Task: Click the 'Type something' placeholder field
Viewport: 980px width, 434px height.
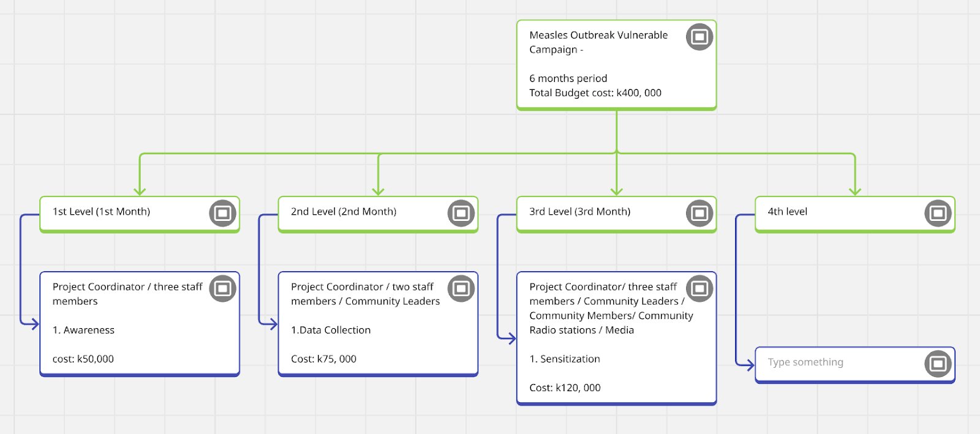Action: click(x=805, y=362)
